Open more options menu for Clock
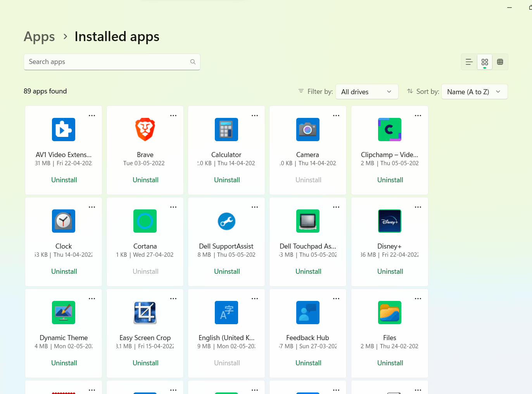532x394 pixels. click(x=92, y=207)
